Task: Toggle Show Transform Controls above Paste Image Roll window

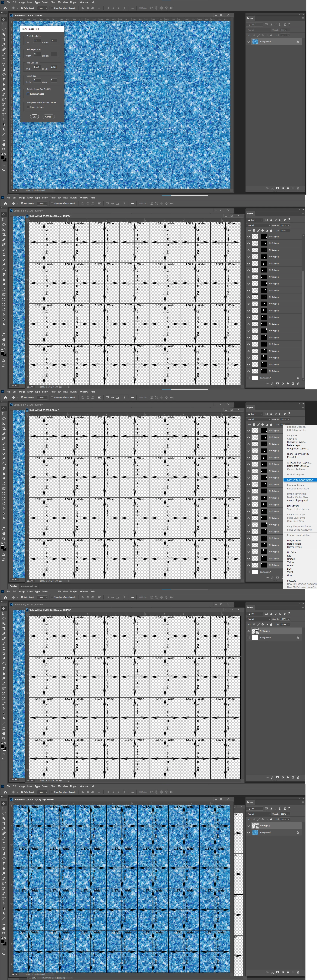Action: (52, 8)
